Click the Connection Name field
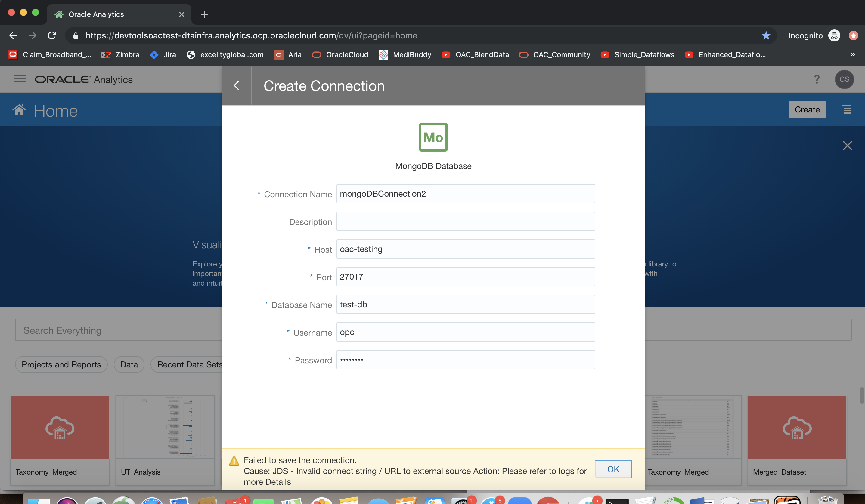The image size is (865, 504). (465, 194)
